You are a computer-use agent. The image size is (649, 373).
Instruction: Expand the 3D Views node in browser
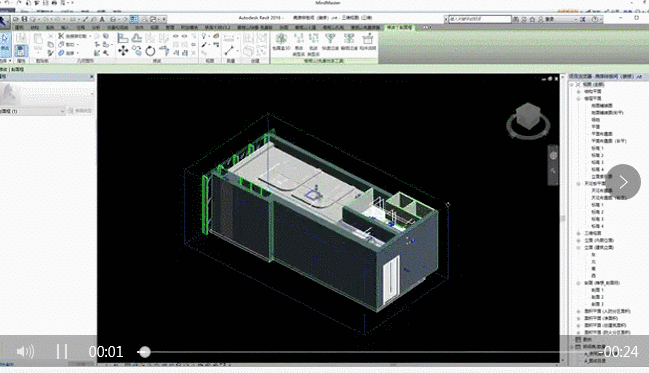coord(579,233)
